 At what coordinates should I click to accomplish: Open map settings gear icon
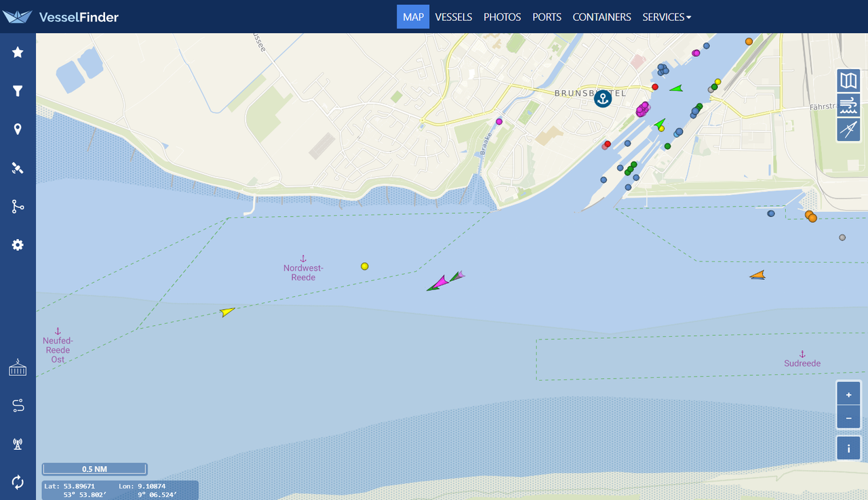(18, 245)
